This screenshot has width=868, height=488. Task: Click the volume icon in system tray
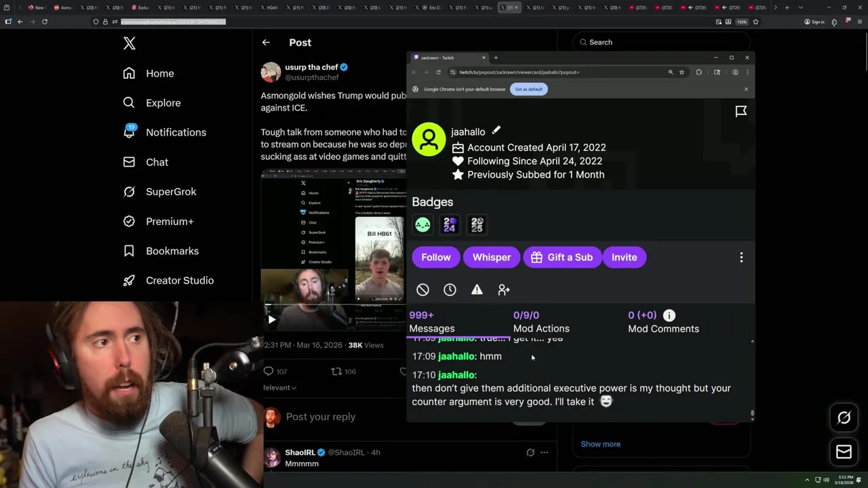pyautogui.click(x=826, y=480)
